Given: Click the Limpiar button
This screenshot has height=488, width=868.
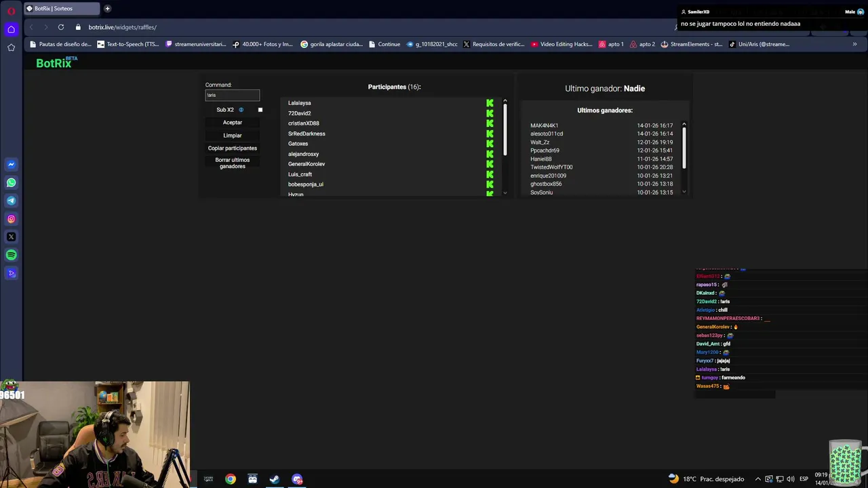Looking at the screenshot, I should (x=233, y=136).
